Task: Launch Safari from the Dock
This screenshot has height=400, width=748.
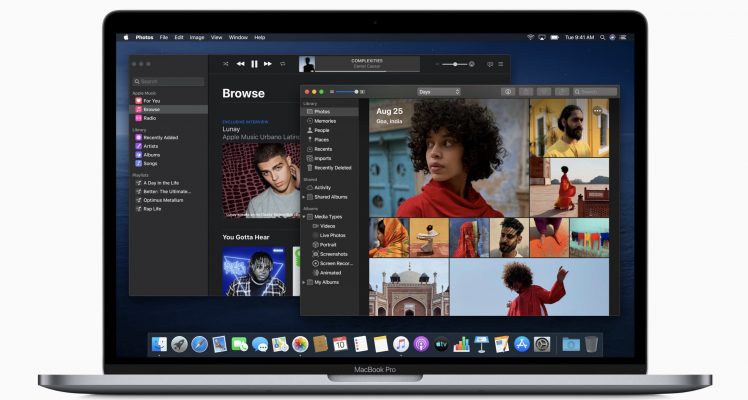Action: pos(199,344)
